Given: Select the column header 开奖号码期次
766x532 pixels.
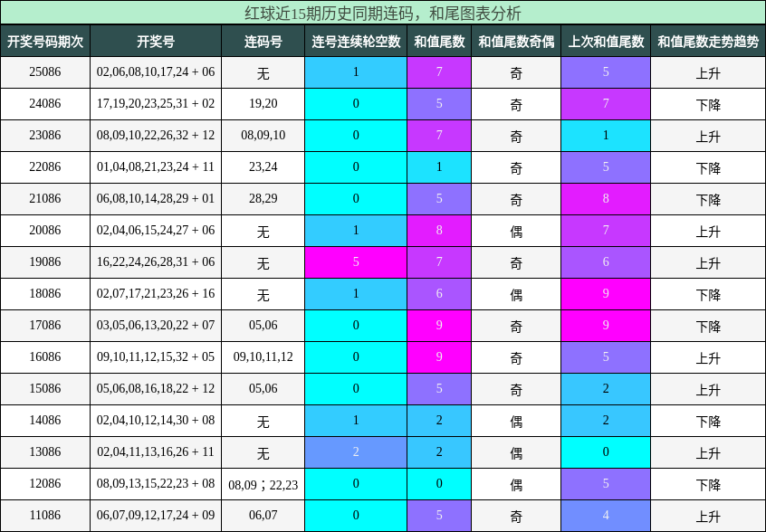Looking at the screenshot, I should click(x=45, y=42).
